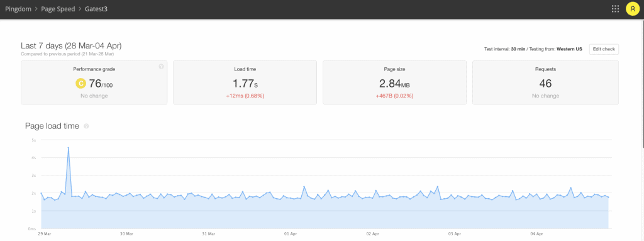Click the Gatest3 breadcrumb
Screen dimensions: 644x241
click(96, 9)
